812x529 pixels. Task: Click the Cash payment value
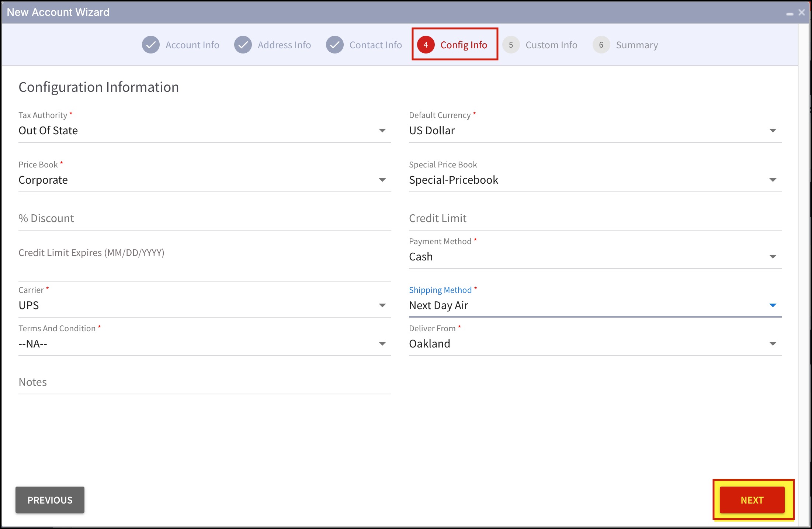click(421, 257)
